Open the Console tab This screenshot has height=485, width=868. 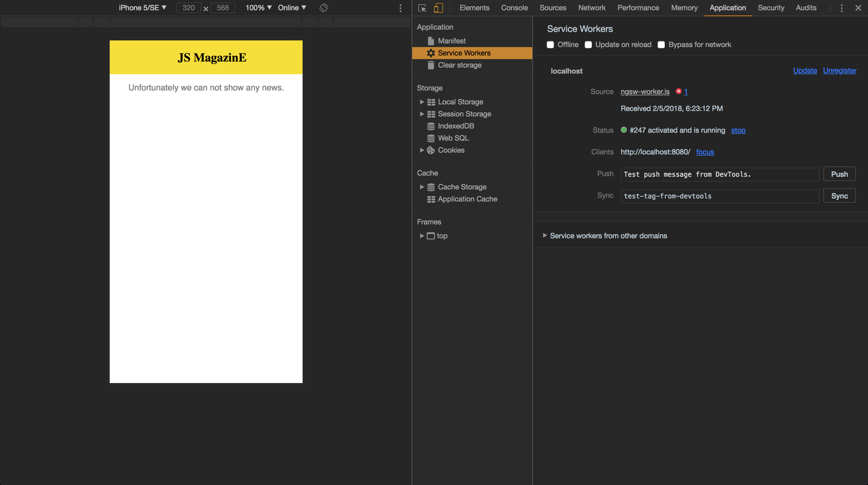(514, 8)
